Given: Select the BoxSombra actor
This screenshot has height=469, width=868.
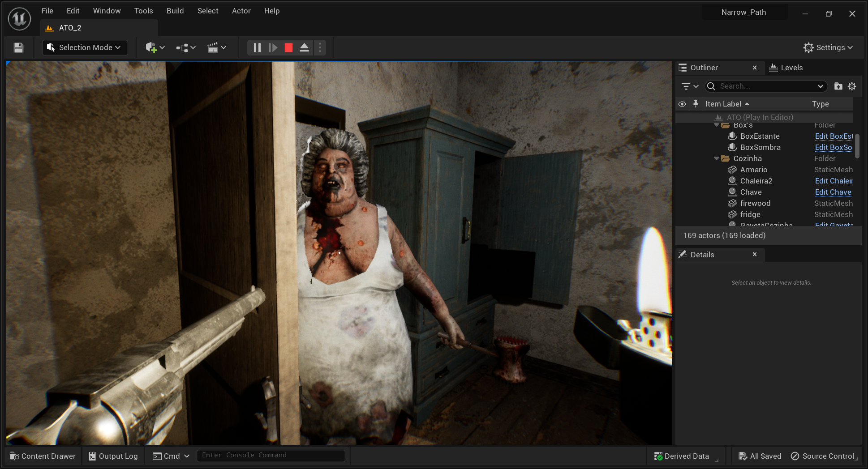Looking at the screenshot, I should coord(760,147).
